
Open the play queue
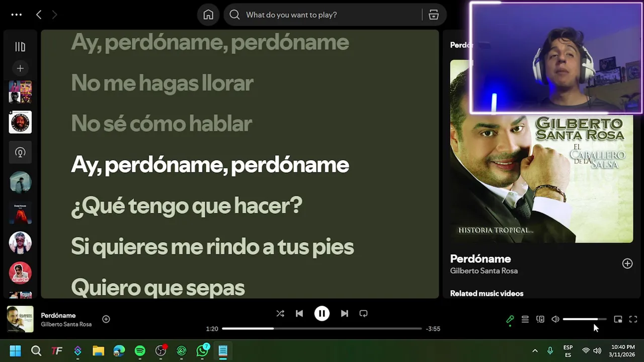(x=525, y=319)
